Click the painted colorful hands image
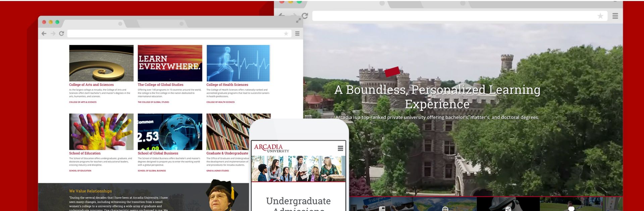Screen dimensions: 644x211 pos(101,132)
